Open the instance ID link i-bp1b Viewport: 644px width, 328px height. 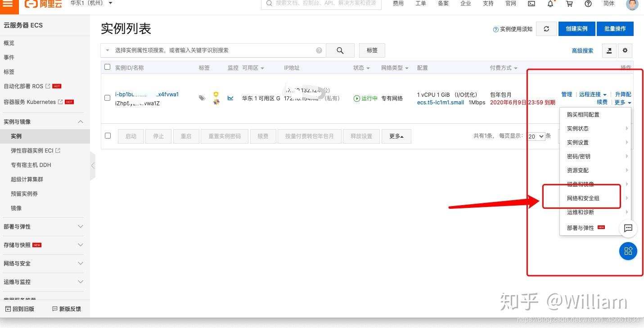(x=147, y=94)
